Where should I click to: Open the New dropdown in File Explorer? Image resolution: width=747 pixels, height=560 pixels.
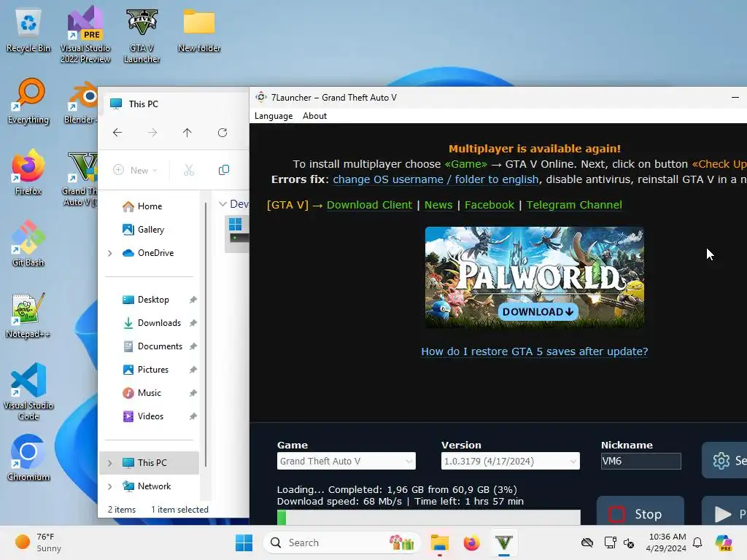[135, 170]
